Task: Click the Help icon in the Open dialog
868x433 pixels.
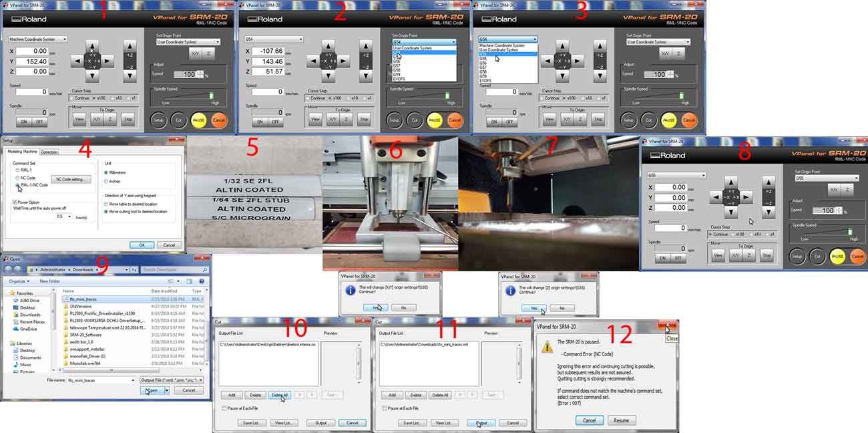Action: point(202,281)
